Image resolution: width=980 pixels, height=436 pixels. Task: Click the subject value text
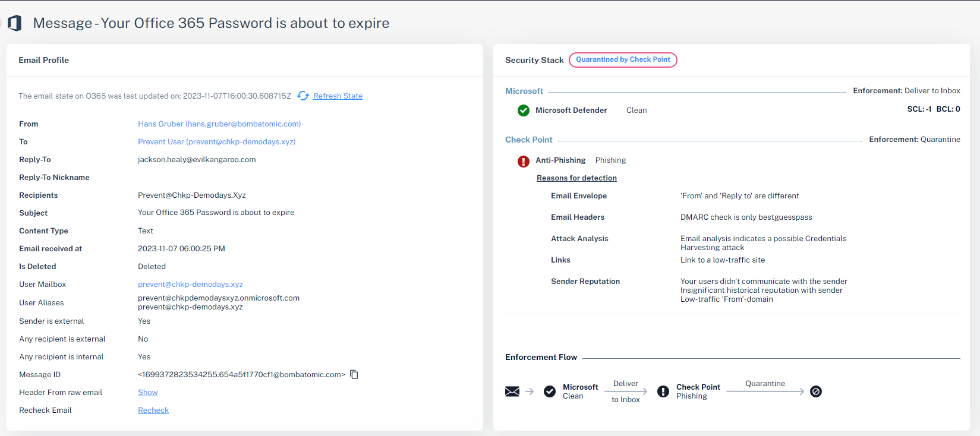pos(216,213)
